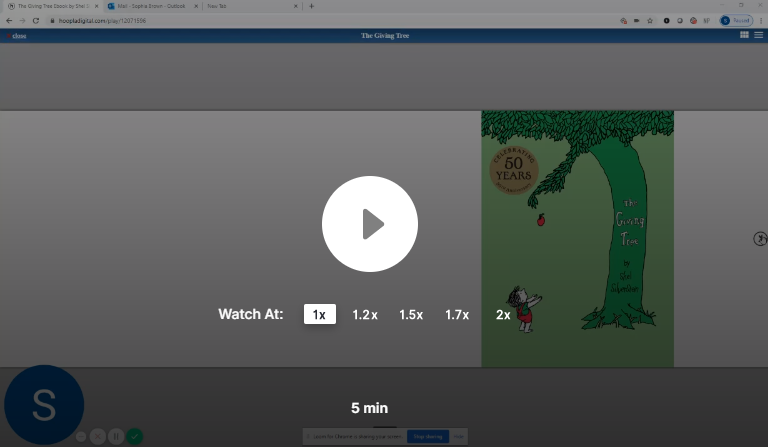
Task: Cancel Loom recording with red X
Action: pyautogui.click(x=97, y=436)
